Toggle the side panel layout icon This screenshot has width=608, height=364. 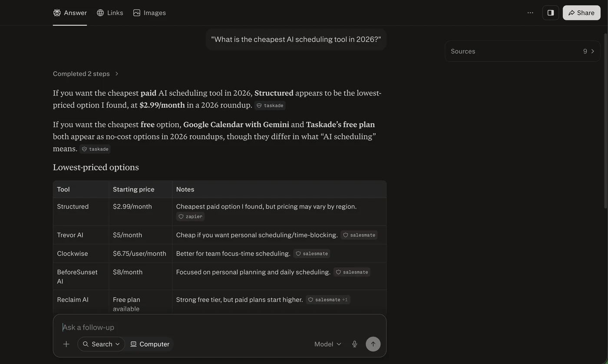coord(551,13)
